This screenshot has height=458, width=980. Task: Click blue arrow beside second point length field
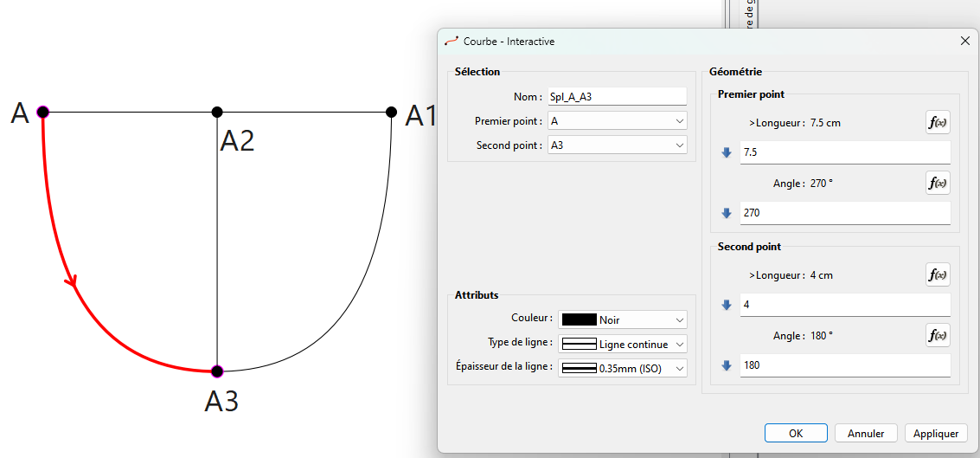pos(727,305)
